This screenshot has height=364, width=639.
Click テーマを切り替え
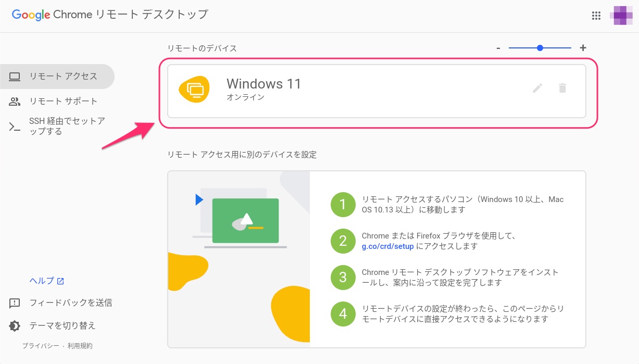(62, 325)
